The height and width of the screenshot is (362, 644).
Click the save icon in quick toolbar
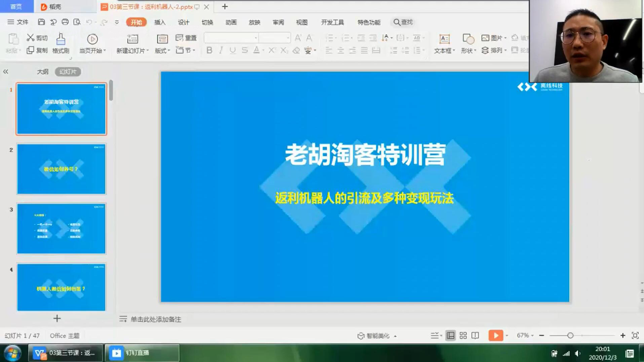point(41,22)
